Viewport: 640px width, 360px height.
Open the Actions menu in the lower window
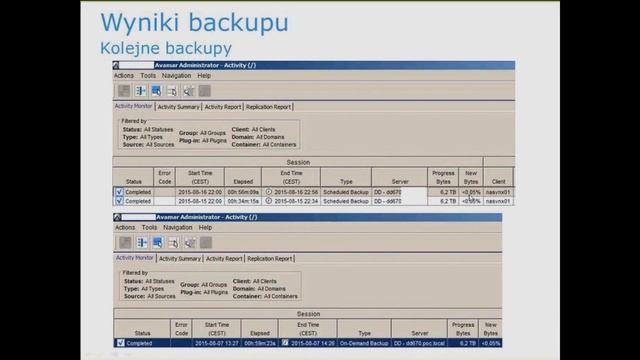tap(125, 227)
